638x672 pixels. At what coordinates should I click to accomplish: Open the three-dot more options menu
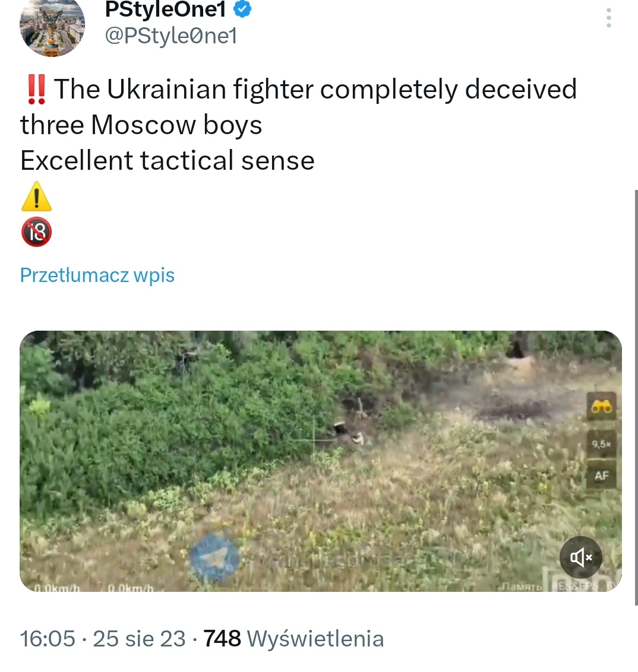pos(608,18)
